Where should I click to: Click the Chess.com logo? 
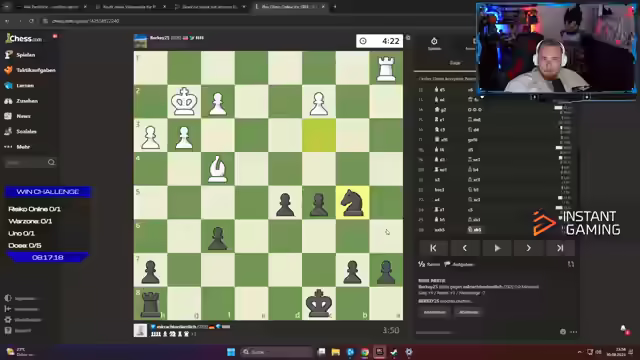(x=24, y=38)
